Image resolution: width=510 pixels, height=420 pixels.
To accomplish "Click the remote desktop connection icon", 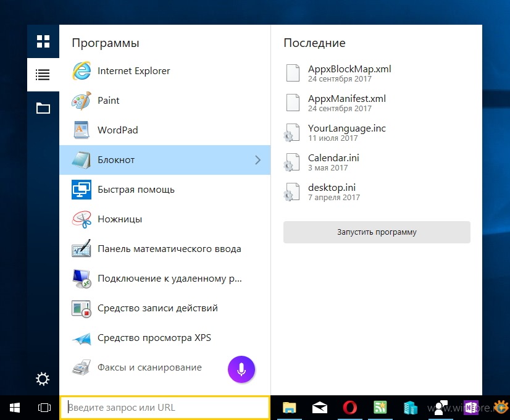I will point(82,279).
